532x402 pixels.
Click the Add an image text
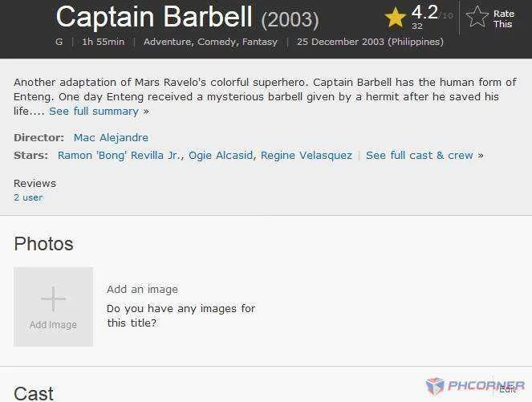click(142, 290)
